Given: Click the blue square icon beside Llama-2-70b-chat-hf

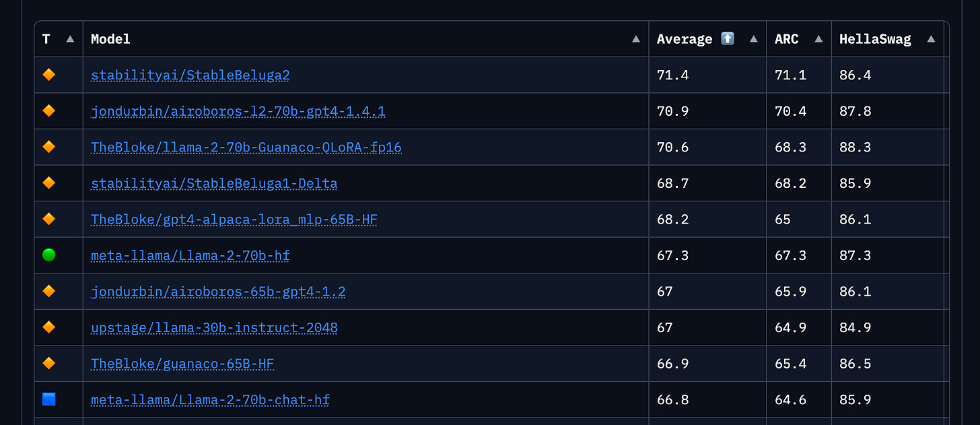Looking at the screenshot, I should (48, 399).
